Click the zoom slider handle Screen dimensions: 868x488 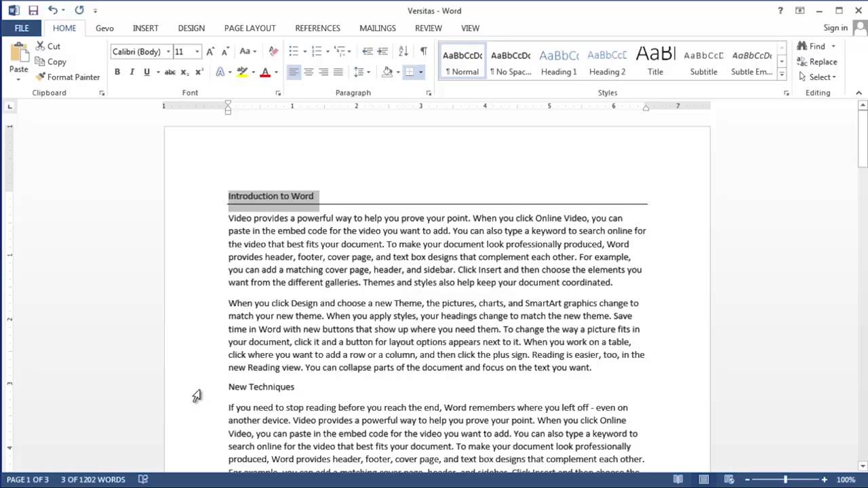click(786, 479)
